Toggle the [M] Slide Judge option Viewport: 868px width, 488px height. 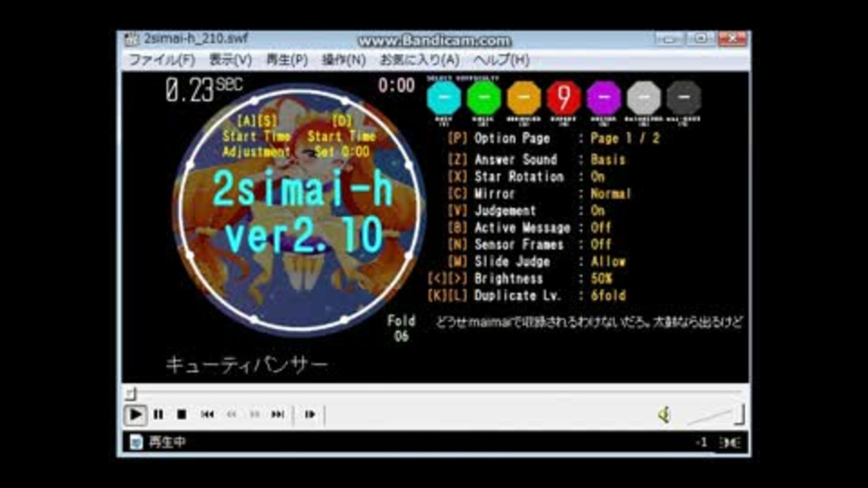point(536,262)
